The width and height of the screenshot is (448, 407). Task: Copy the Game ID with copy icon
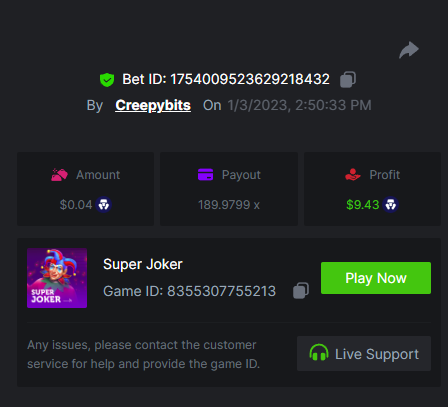click(301, 291)
